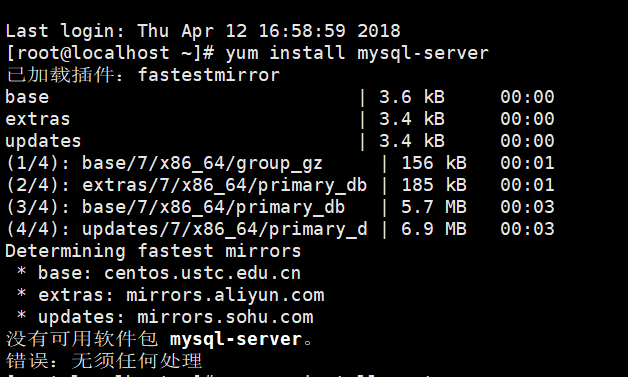This screenshot has height=377, width=628.
Task: Click the updates/7/x86_64/primary_d line
Action: [280, 229]
